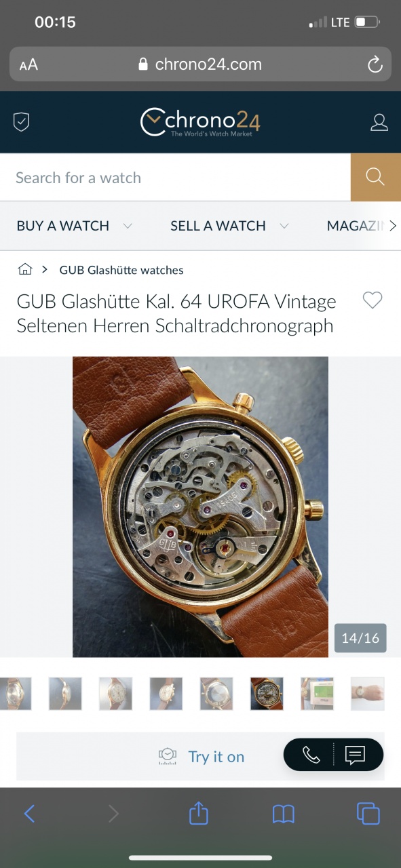Select the watch movement thumbnail

tap(267, 693)
